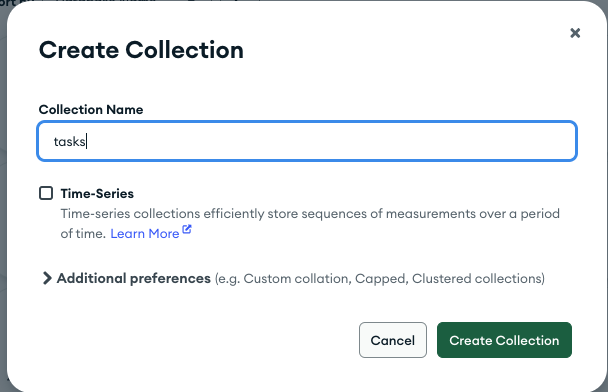Screen dimensions: 608x392
Task: Place cursor on the typed word tasks
Action: [x=69, y=142]
